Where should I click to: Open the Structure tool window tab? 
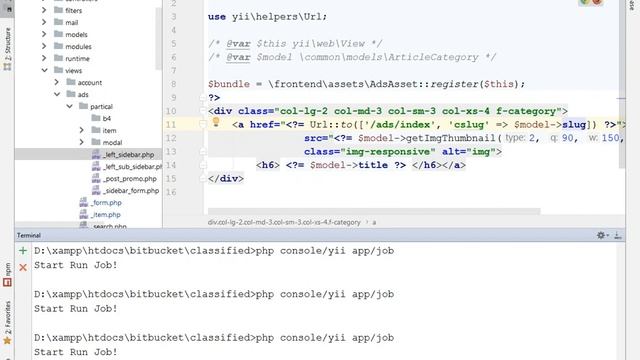[x=7, y=49]
